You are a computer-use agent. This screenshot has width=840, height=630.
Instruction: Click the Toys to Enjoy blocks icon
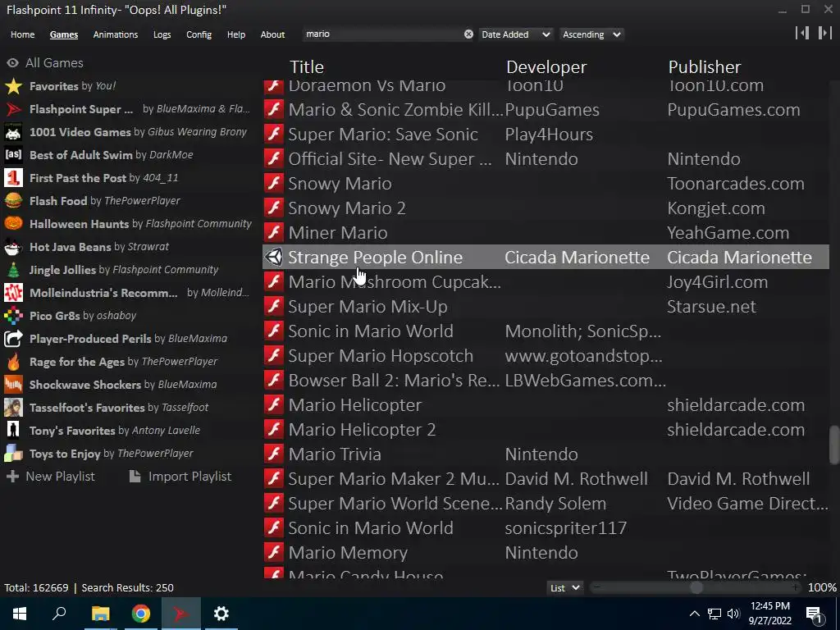coord(13,453)
